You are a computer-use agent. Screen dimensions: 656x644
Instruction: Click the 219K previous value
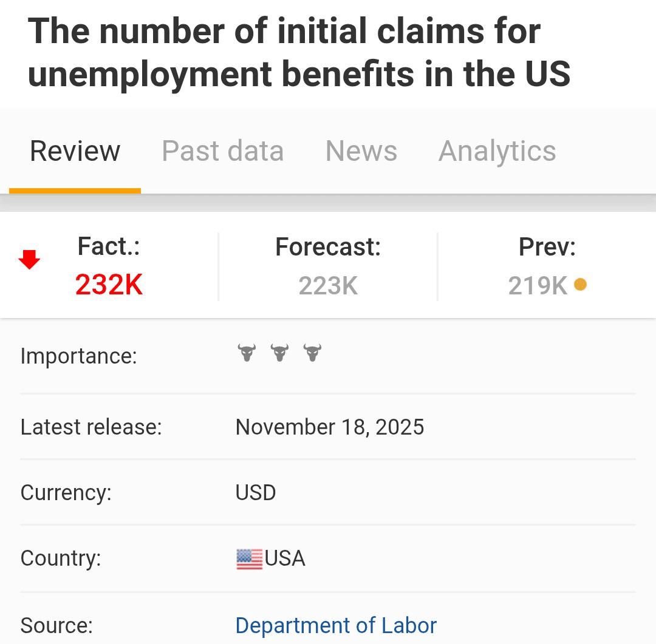538,285
